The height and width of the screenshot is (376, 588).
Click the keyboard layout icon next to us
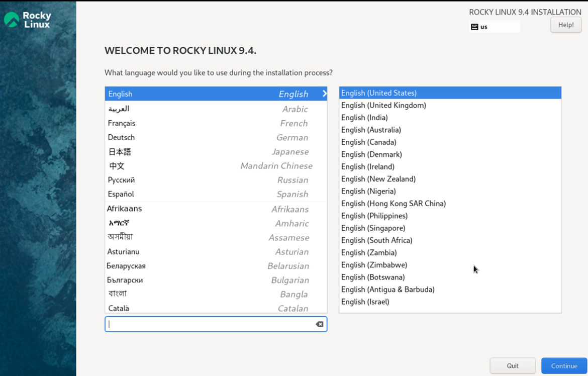[x=474, y=27]
